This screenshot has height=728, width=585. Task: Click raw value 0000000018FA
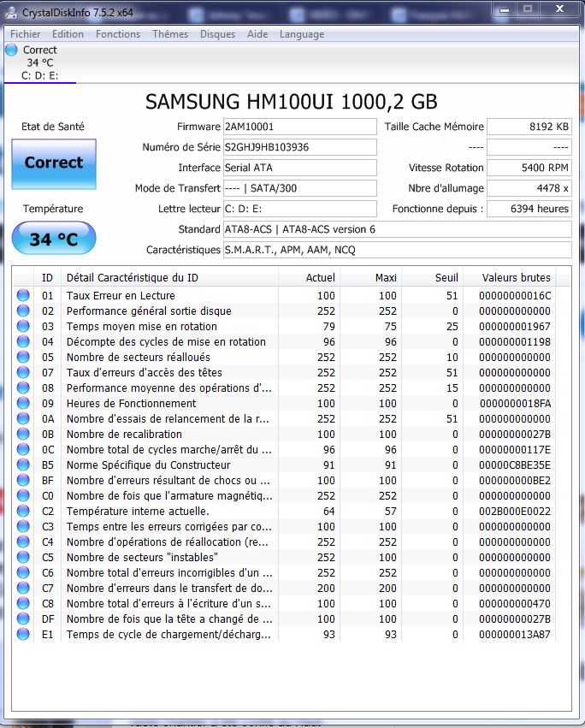pos(515,403)
